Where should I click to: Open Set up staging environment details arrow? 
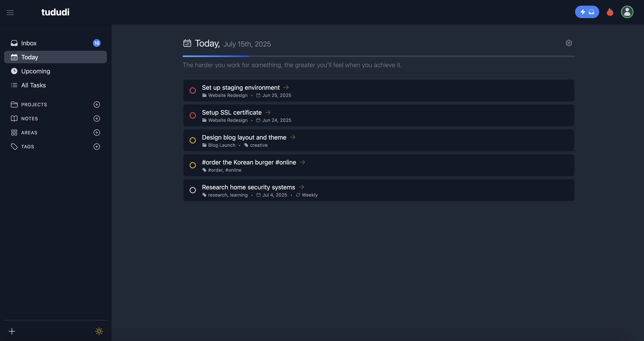tap(286, 88)
